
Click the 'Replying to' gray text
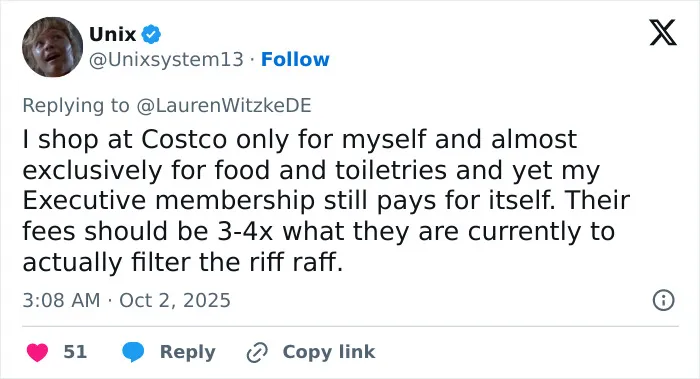tap(76, 106)
